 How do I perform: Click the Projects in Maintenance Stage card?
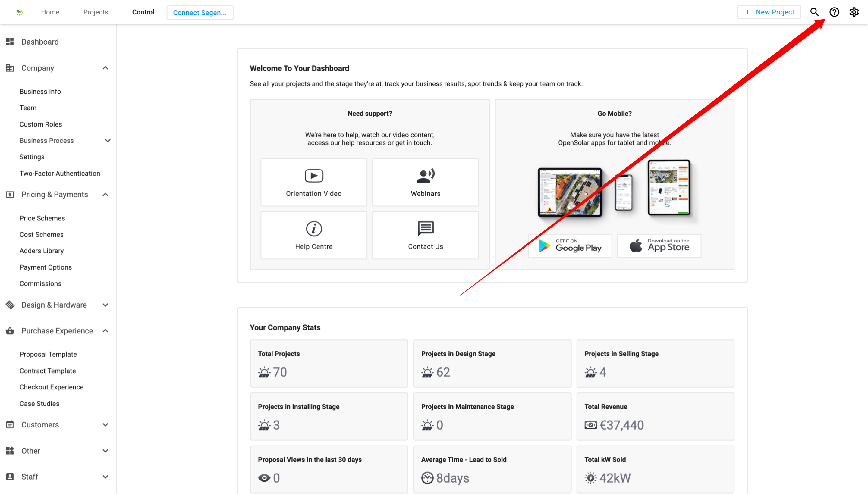(x=492, y=417)
